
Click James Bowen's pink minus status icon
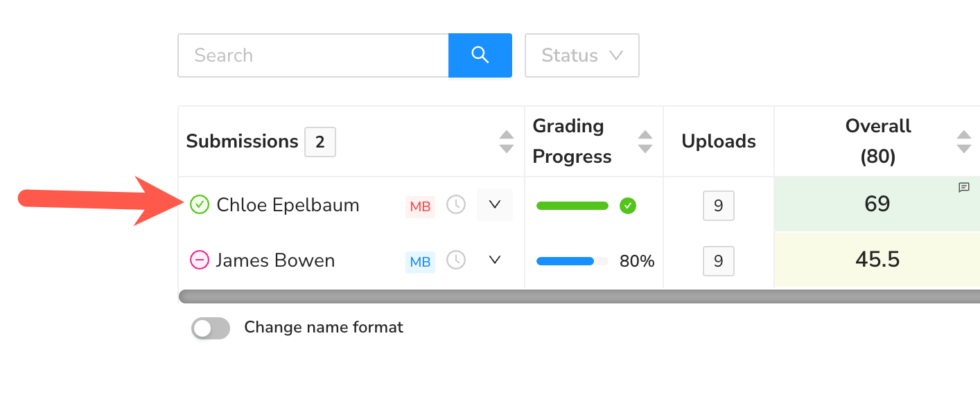pyautogui.click(x=200, y=260)
